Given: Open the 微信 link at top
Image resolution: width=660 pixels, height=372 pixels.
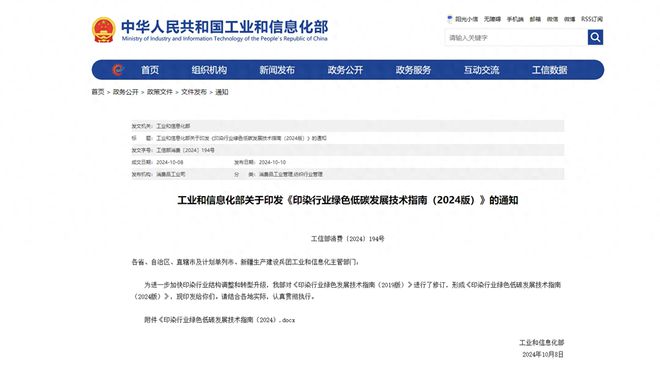Looking at the screenshot, I should [553, 19].
